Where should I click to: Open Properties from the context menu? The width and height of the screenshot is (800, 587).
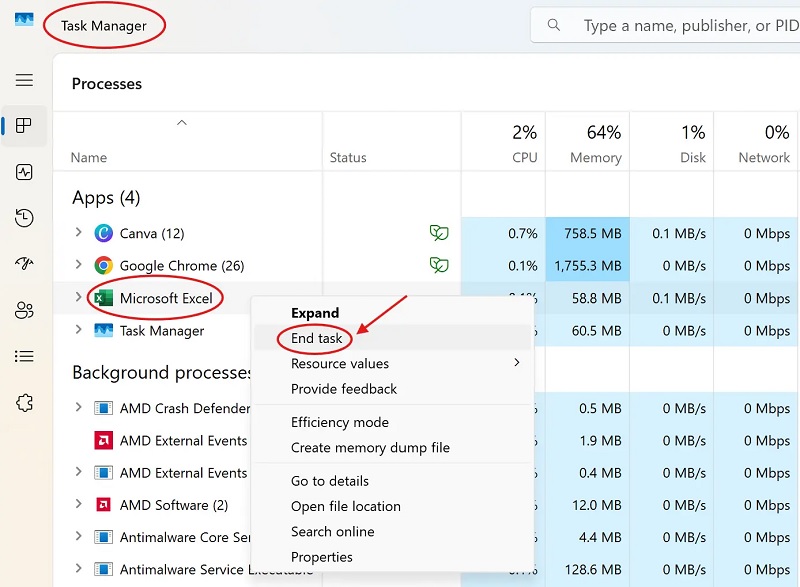pyautogui.click(x=392, y=557)
